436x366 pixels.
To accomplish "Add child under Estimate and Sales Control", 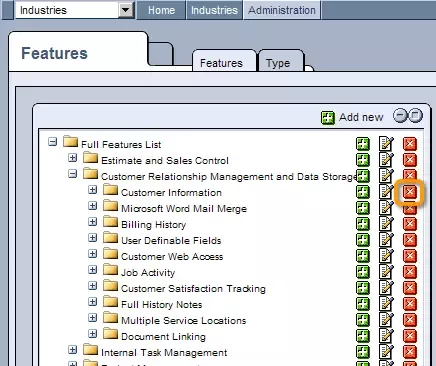I will click(x=363, y=160).
